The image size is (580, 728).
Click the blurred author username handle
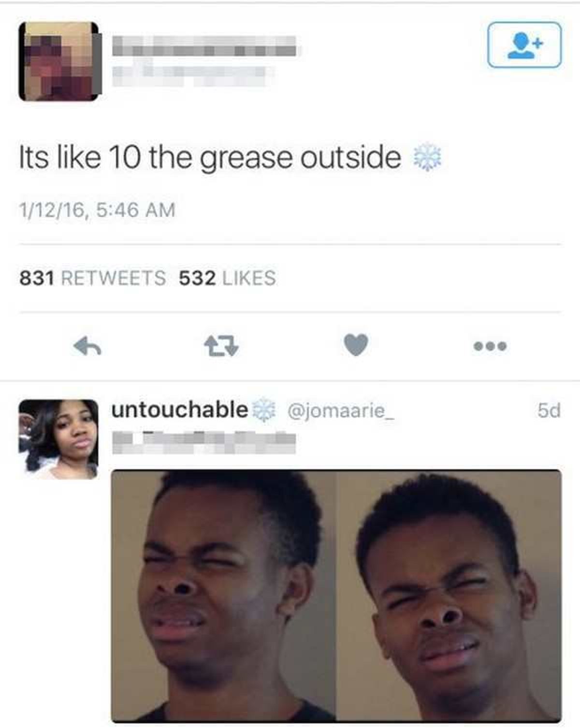point(193,73)
